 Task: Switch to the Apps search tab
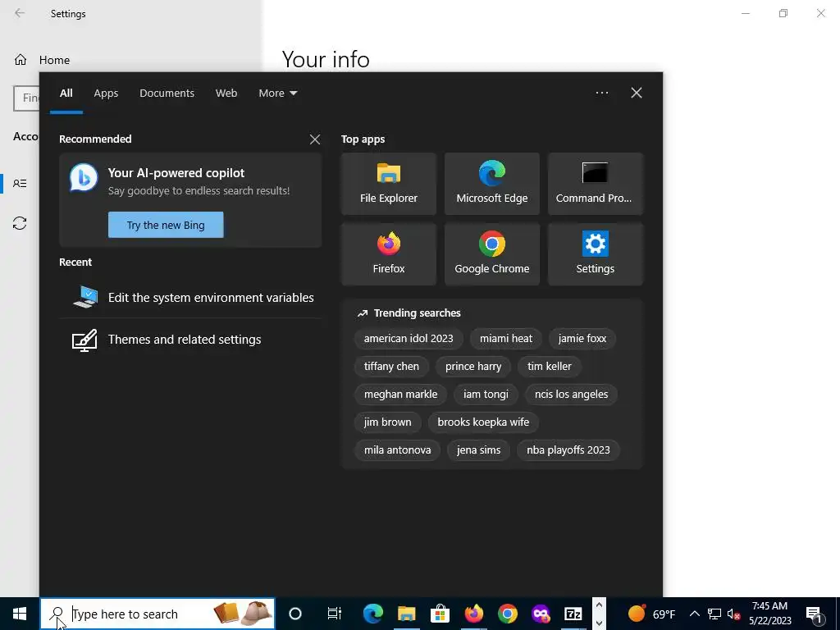pyautogui.click(x=106, y=94)
